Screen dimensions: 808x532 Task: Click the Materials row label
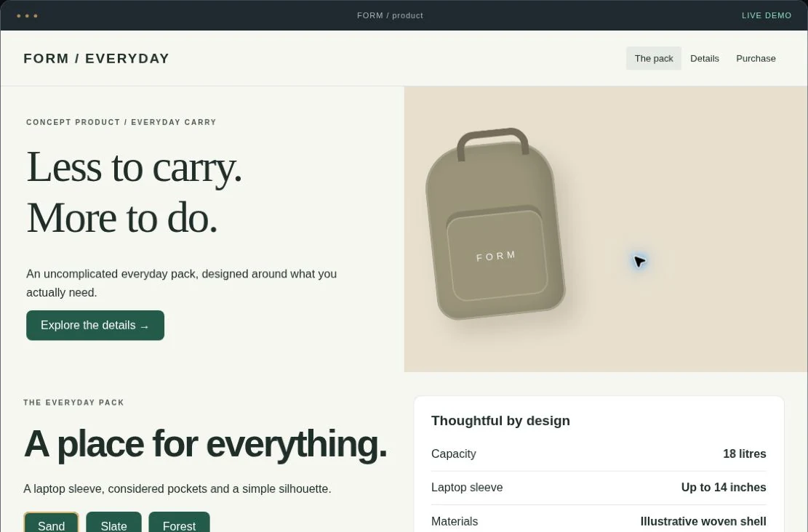coord(455,521)
